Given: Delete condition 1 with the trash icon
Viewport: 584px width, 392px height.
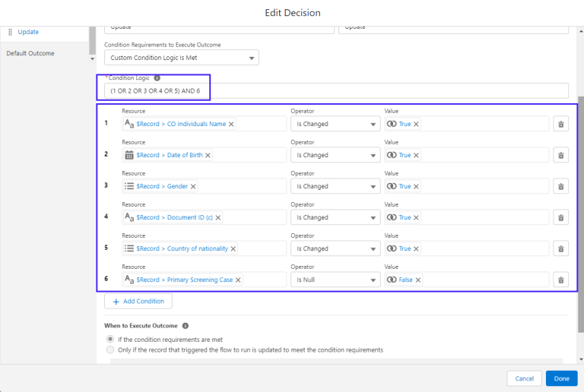Looking at the screenshot, I should point(560,125).
